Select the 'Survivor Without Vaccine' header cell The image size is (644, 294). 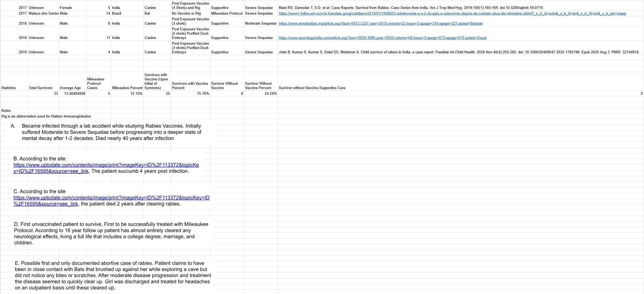pos(227,81)
